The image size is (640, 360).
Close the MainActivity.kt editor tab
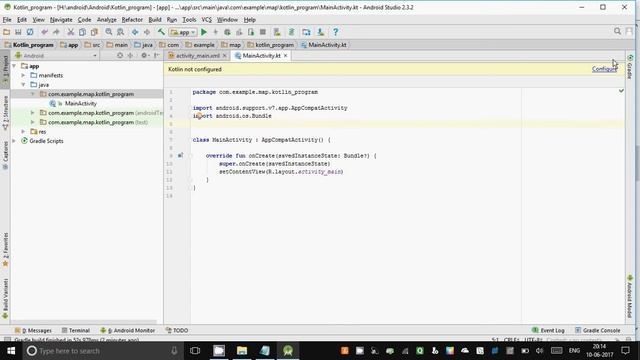[286, 56]
